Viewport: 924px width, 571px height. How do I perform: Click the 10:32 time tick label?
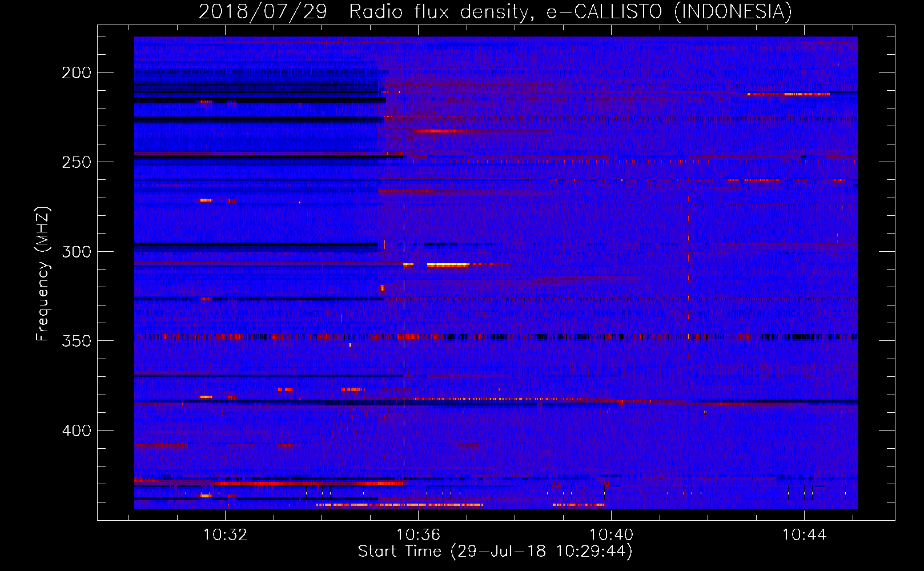pos(226,534)
